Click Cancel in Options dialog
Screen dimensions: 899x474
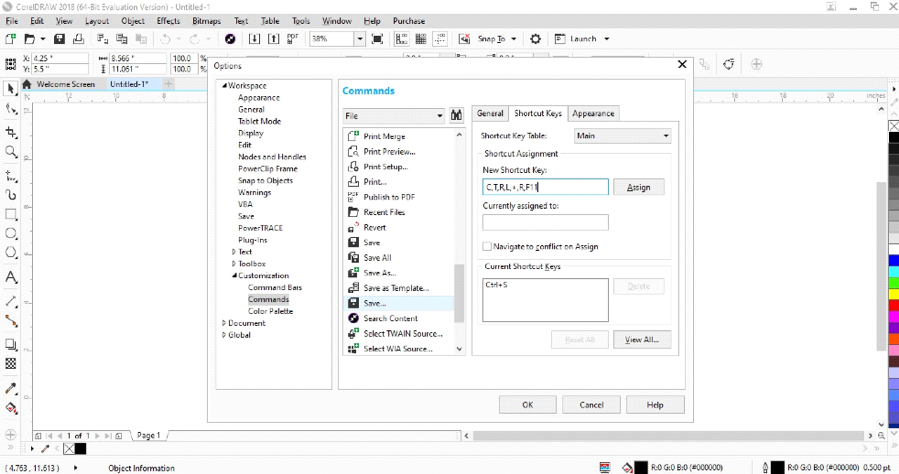[591, 405]
